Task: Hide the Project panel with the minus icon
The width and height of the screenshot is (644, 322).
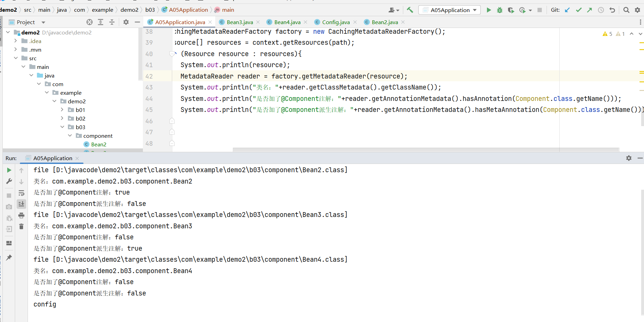Action: click(x=137, y=22)
